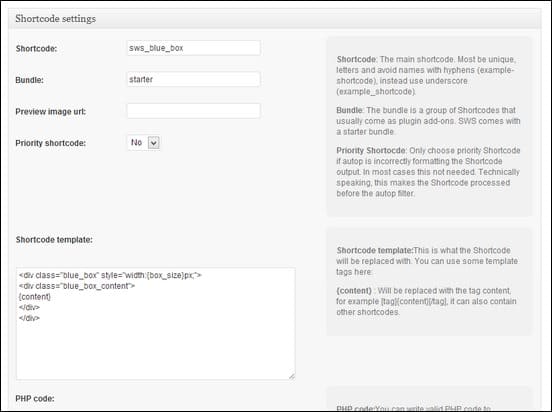Screen dimensions: 552x412
Task: Focus the empty Preview image url field
Action: [x=194, y=111]
